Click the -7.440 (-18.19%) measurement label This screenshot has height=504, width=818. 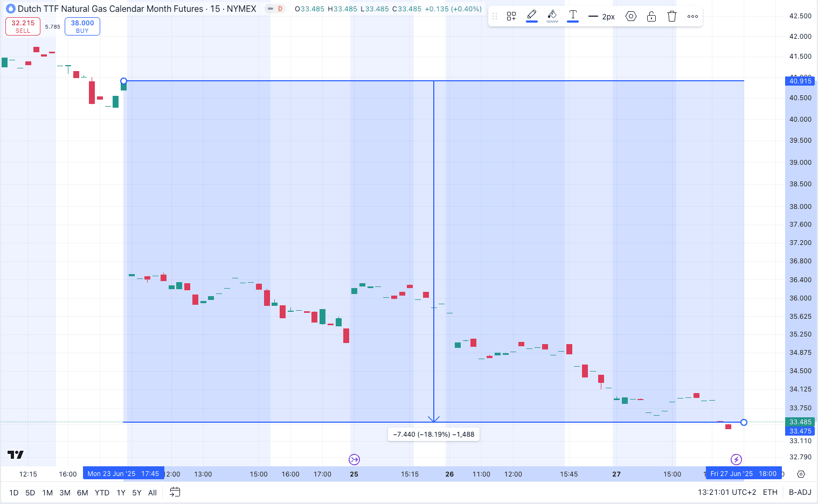(x=434, y=435)
